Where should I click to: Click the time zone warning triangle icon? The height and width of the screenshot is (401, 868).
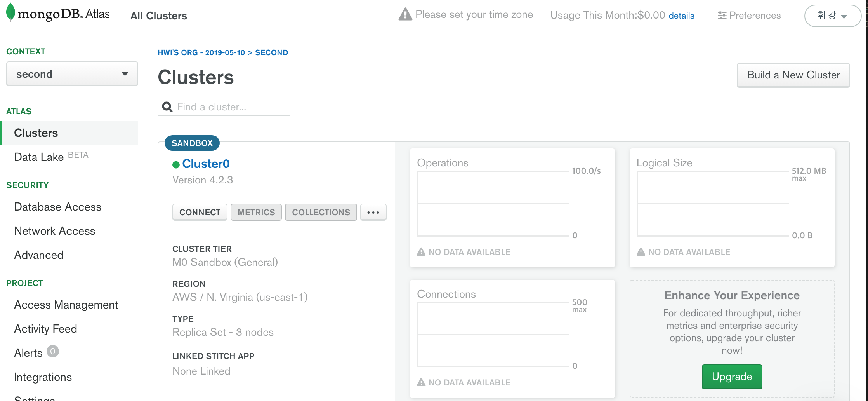tap(405, 14)
